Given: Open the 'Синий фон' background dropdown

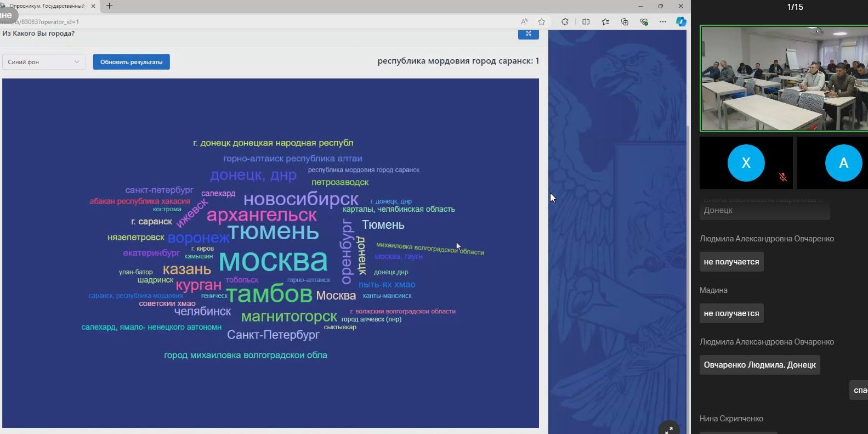Looking at the screenshot, I should point(43,62).
